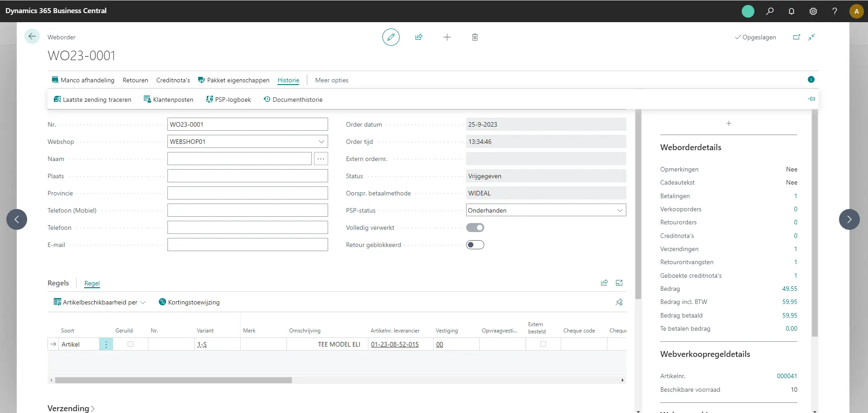
Task: Click the scroll right arrow of Regels grid
Action: pyautogui.click(x=623, y=380)
